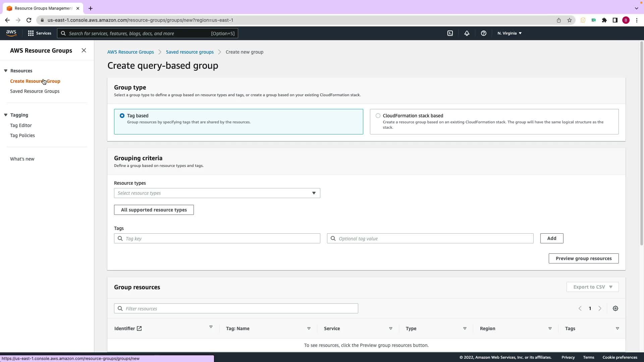Open the help question mark icon

tap(483, 33)
